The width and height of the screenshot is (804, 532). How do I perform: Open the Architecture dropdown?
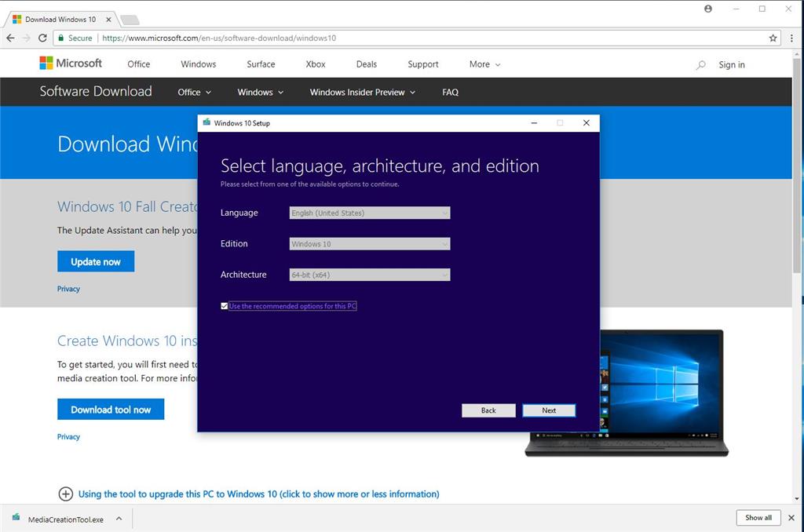(368, 275)
